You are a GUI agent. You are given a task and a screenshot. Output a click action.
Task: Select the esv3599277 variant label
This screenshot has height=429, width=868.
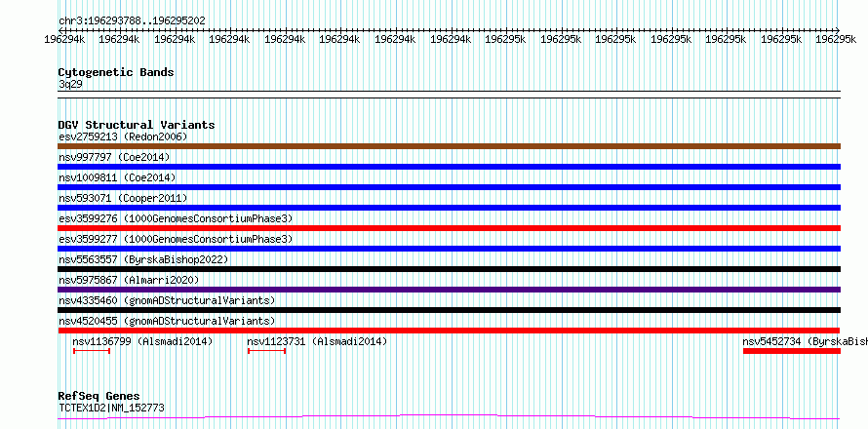coord(176,239)
